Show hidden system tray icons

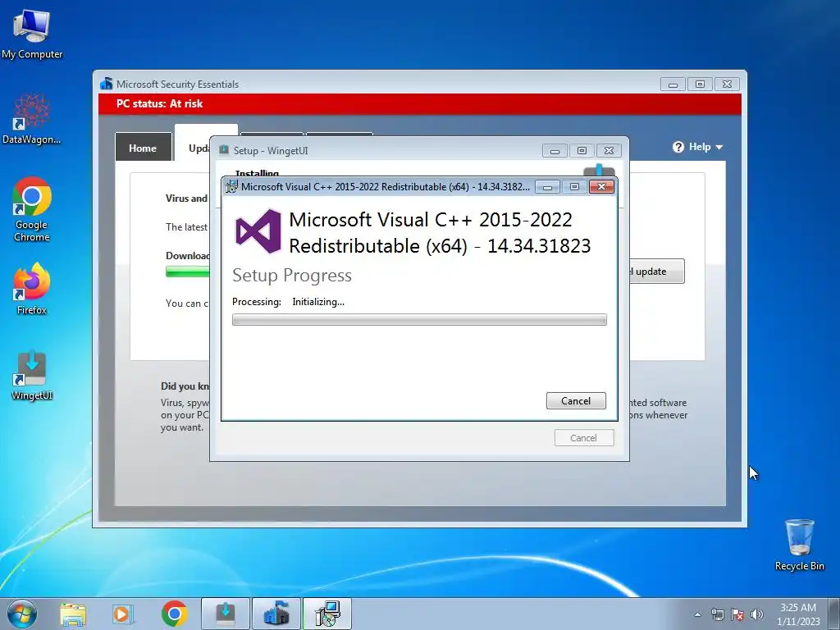(x=697, y=614)
